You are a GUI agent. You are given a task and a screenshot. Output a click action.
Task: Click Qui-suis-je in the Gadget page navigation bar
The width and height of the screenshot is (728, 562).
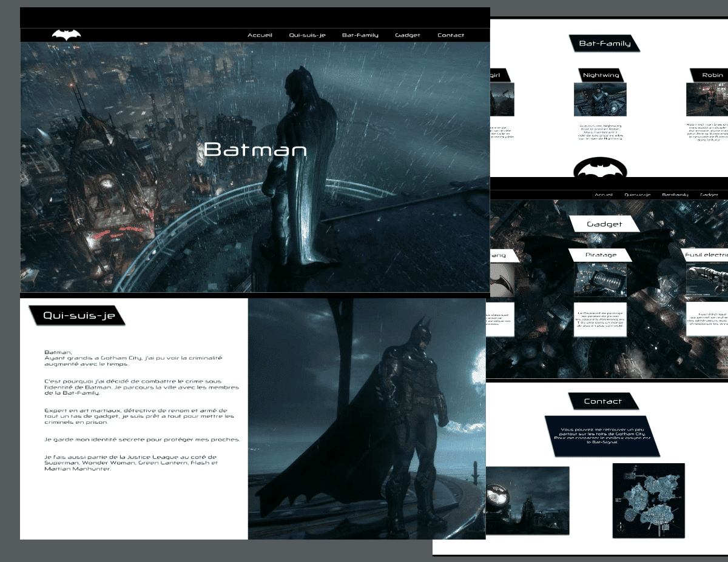pyautogui.click(x=637, y=195)
